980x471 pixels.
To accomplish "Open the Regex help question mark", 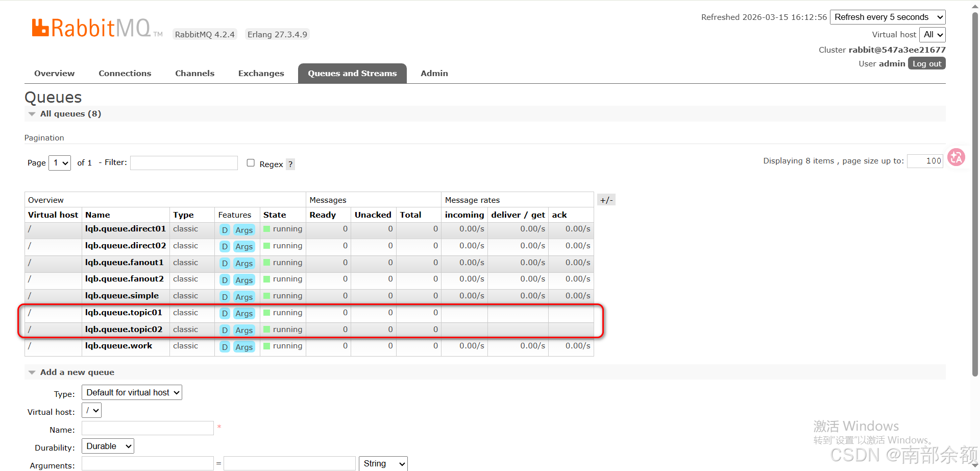I will click(290, 164).
